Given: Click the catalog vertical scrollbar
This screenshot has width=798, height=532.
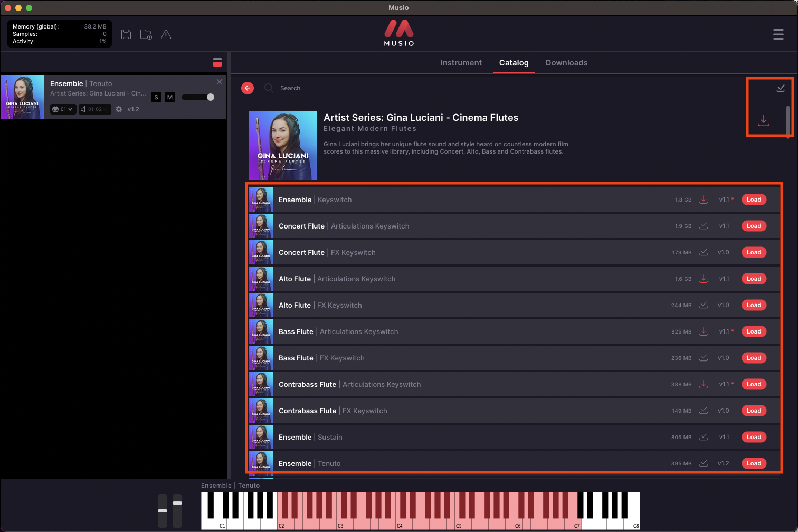Looking at the screenshot, I should pos(788,121).
